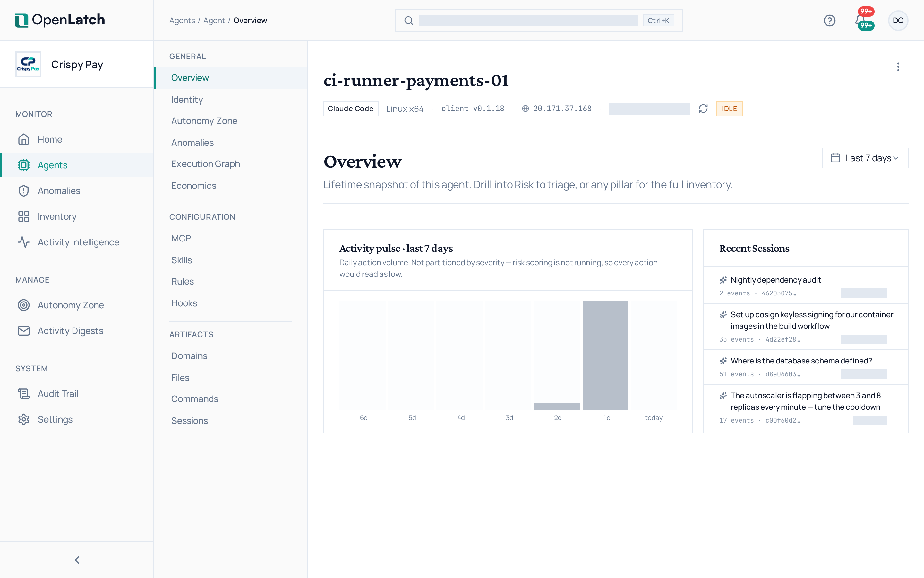Open the agent Anomalies tab
The image size is (924, 578).
pyautogui.click(x=231, y=143)
